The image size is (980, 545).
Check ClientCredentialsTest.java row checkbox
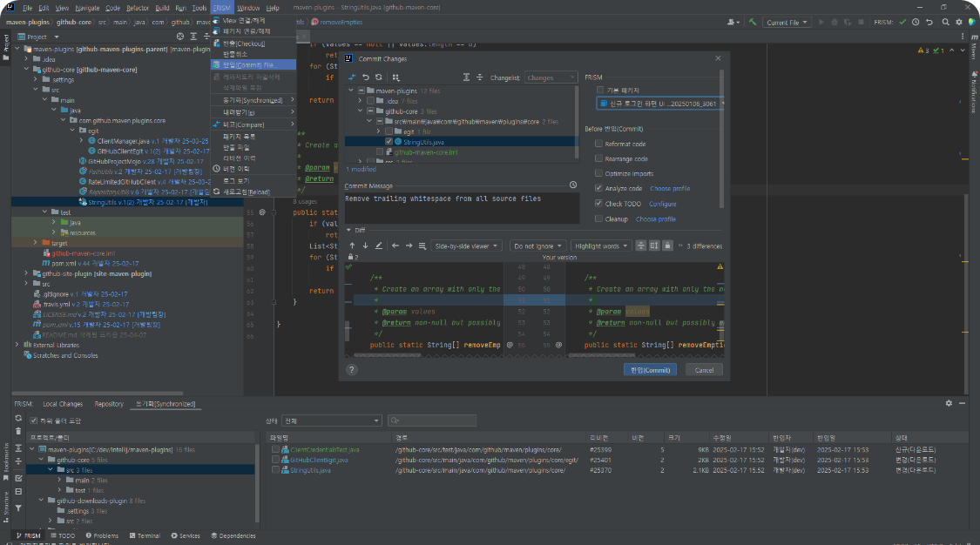click(275, 449)
